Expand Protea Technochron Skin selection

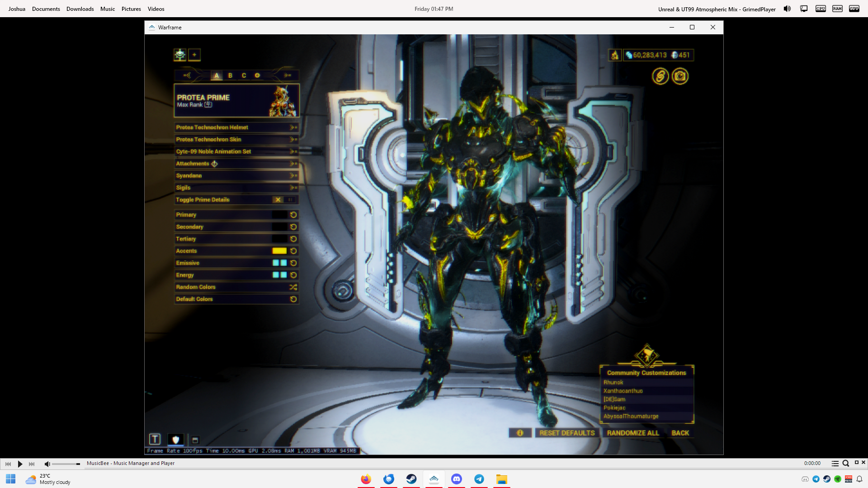pos(236,140)
